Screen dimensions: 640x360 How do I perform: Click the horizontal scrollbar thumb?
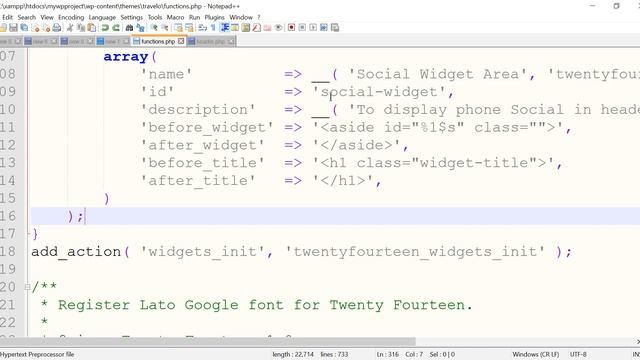pos(207,341)
